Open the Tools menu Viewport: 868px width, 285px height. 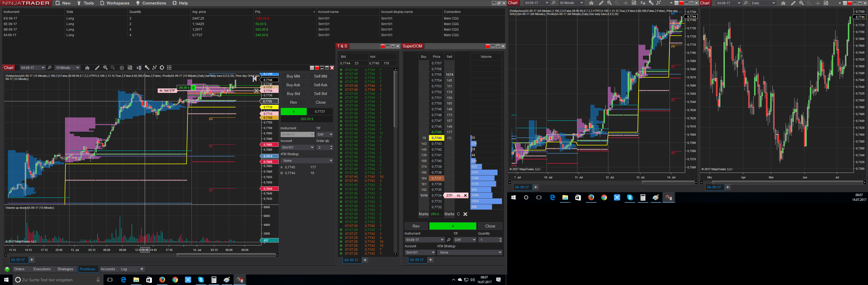pyautogui.click(x=86, y=3)
